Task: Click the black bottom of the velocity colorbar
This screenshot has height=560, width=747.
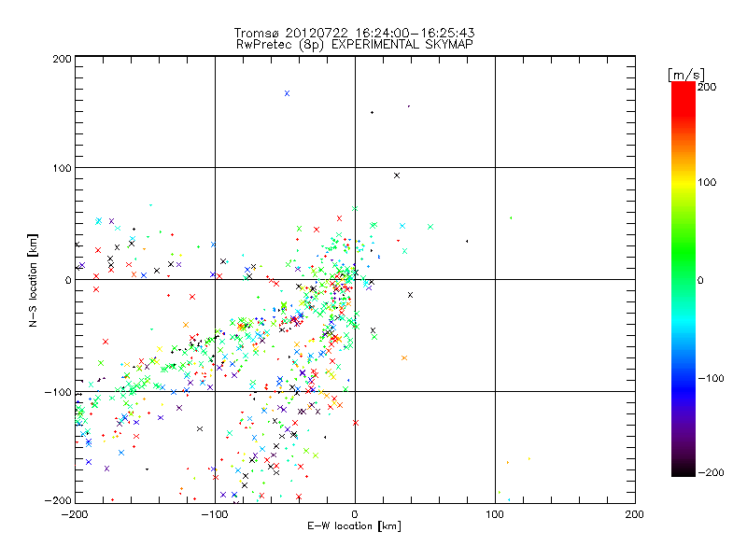Action: (x=684, y=469)
